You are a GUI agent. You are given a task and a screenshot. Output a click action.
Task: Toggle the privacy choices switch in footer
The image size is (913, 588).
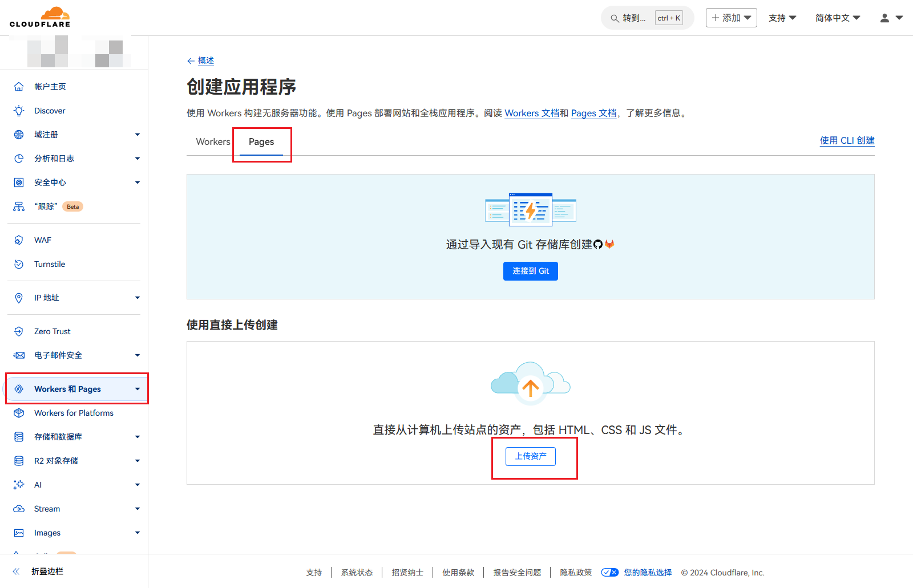coord(609,573)
